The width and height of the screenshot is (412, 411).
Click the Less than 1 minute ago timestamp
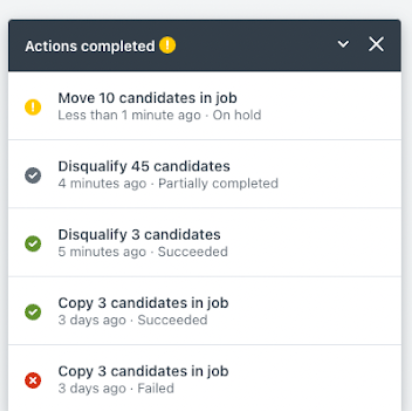(x=129, y=115)
